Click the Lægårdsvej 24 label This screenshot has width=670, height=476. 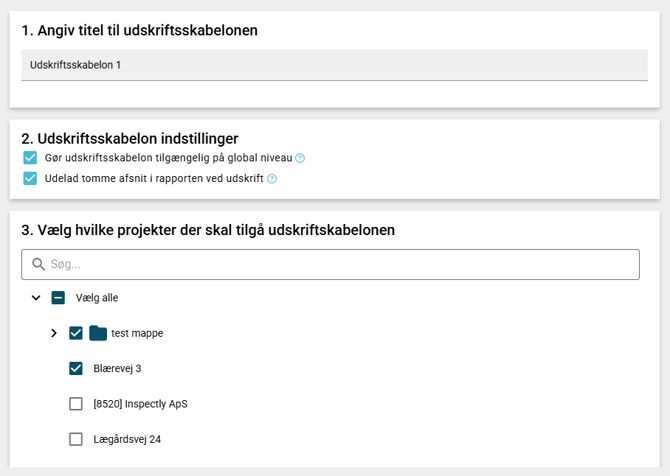tap(127, 439)
